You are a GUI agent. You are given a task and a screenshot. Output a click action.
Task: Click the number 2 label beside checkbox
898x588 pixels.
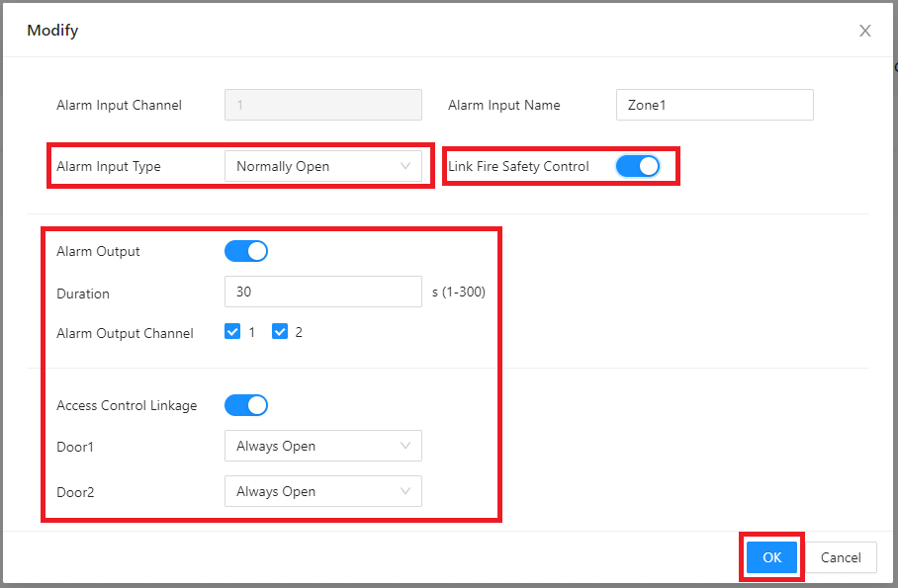(x=299, y=332)
